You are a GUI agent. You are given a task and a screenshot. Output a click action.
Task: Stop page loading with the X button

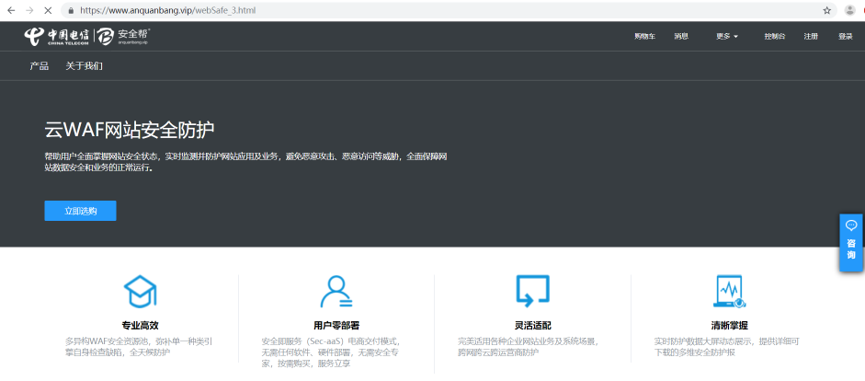[x=47, y=10]
